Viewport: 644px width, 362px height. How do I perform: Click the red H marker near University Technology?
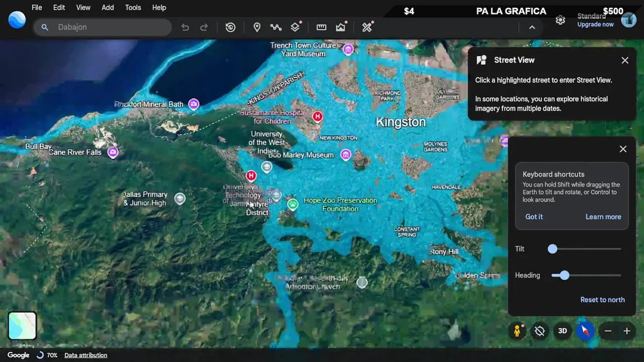tap(251, 175)
